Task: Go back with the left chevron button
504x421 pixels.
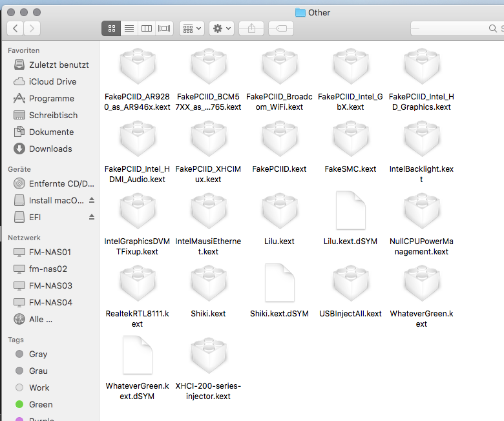Action: pyautogui.click(x=15, y=28)
